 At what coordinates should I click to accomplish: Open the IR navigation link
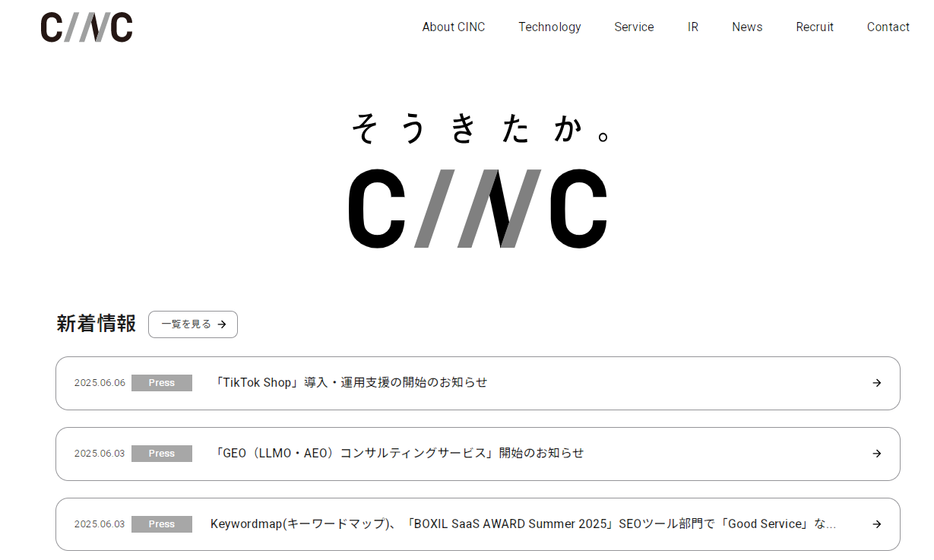coord(693,27)
